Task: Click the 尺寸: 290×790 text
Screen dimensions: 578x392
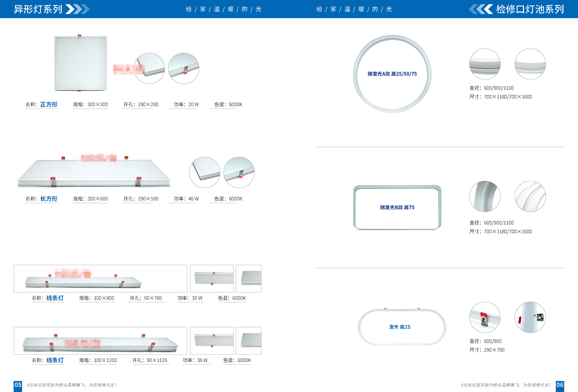Action: 487,350
